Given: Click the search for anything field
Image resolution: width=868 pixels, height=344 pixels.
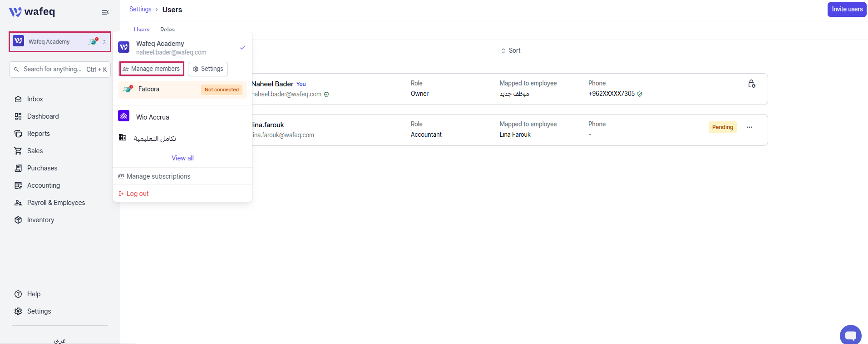Looking at the screenshot, I should coord(60,70).
